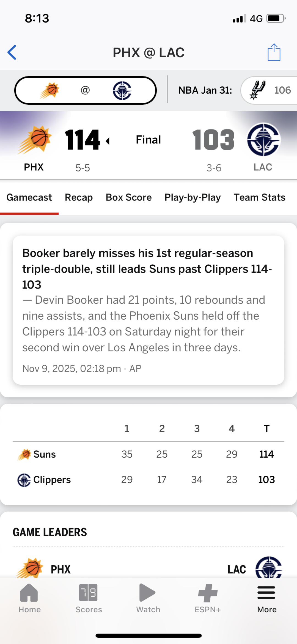Switch to the Box Score tab

click(x=129, y=197)
